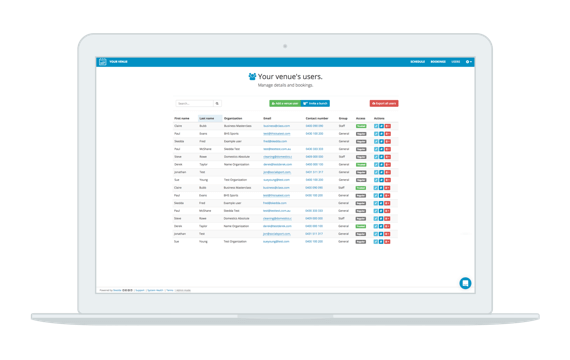
Task: Click the blue booking icon in second Paul Evans row
Action: click(x=381, y=196)
